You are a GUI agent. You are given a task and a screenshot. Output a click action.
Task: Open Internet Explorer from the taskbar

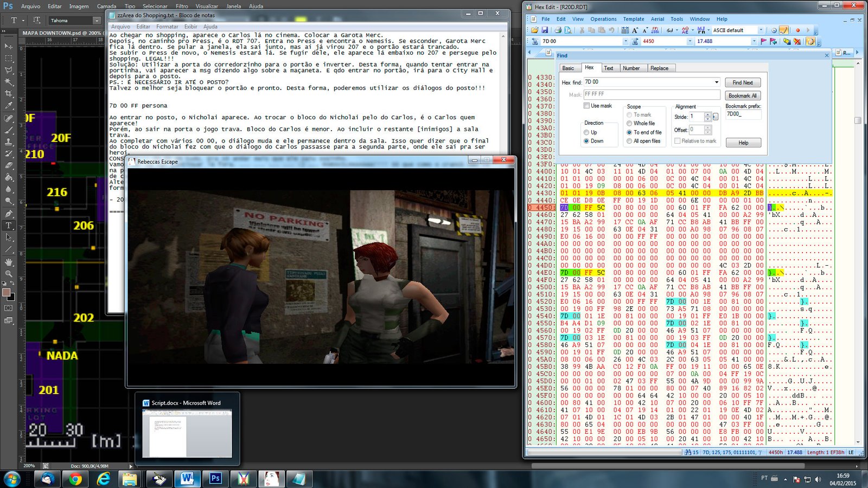pyautogui.click(x=103, y=479)
